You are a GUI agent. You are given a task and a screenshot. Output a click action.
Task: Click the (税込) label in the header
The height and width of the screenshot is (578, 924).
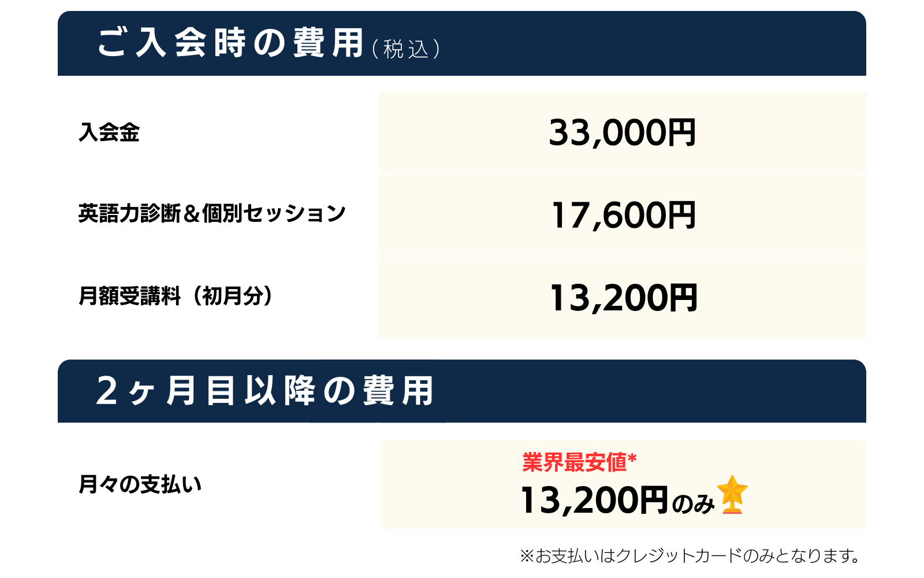pos(406,49)
